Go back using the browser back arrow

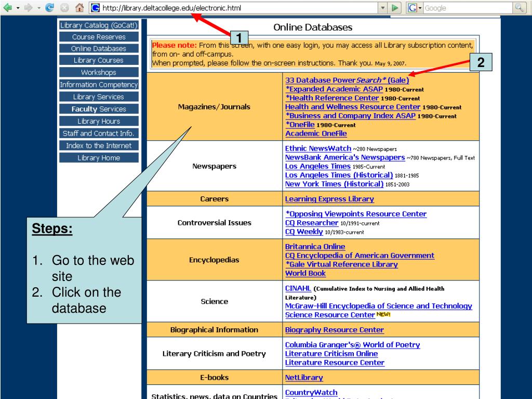[x=7, y=7]
